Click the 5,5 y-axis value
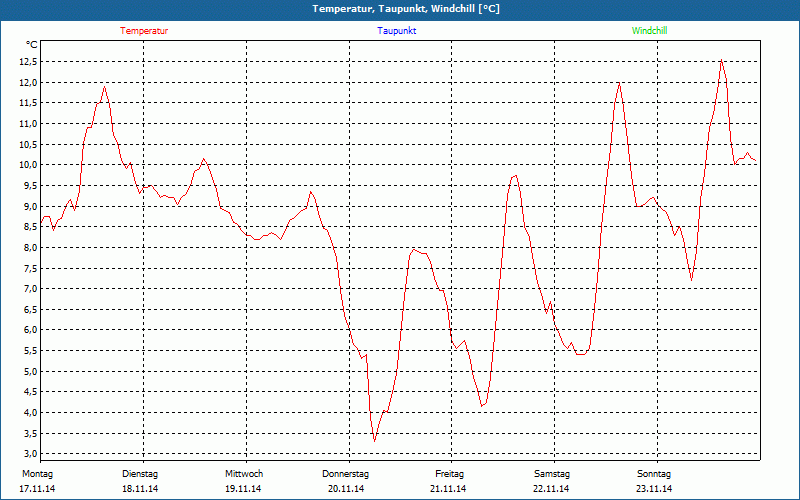The image size is (800, 500). click(x=31, y=351)
